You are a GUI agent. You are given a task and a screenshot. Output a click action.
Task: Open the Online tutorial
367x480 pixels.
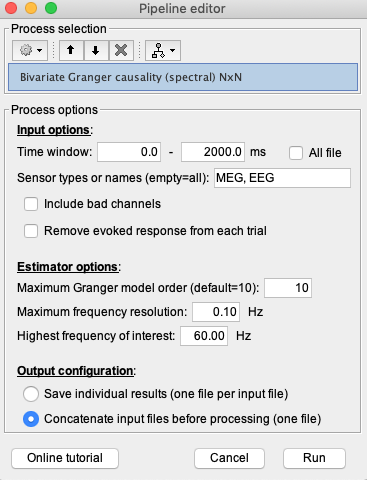pyautogui.click(x=65, y=458)
